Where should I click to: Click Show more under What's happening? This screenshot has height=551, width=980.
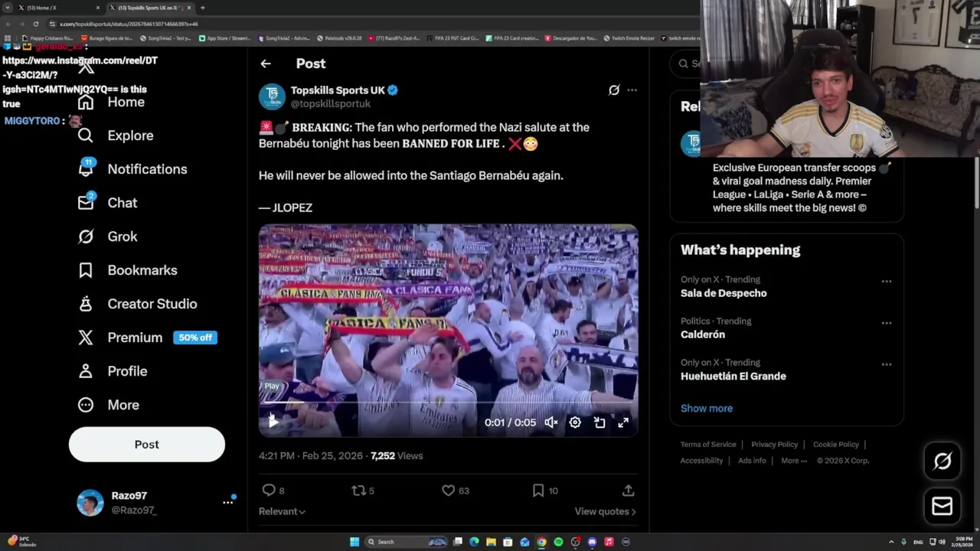point(707,408)
